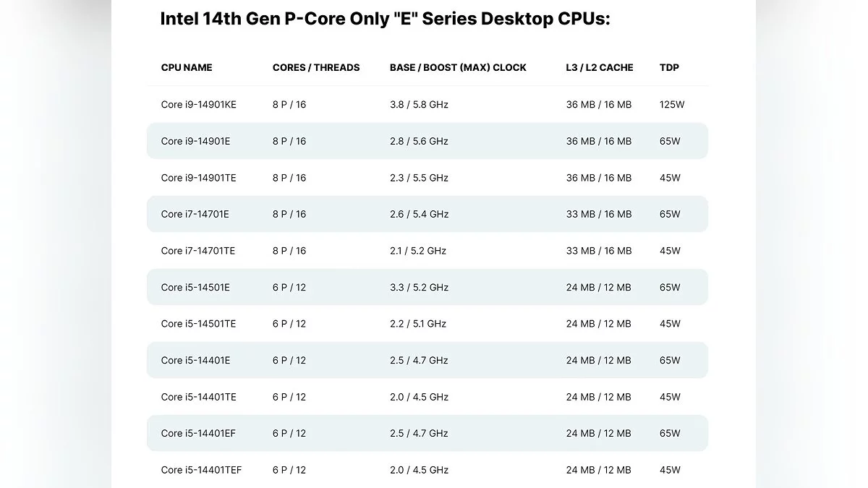Select the Core i5-14401E name cell
Image resolution: width=868 pixels, height=488 pixels.
point(195,360)
